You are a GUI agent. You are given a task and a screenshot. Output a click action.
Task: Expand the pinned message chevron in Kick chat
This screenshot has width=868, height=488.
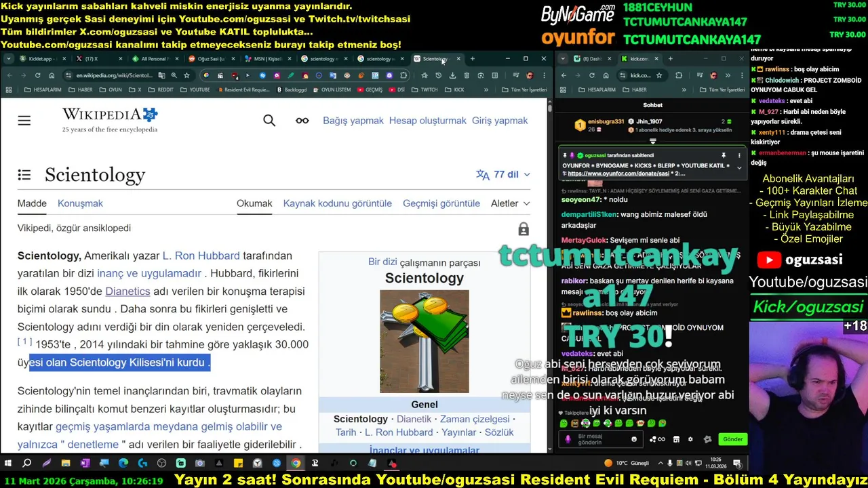pyautogui.click(x=739, y=167)
